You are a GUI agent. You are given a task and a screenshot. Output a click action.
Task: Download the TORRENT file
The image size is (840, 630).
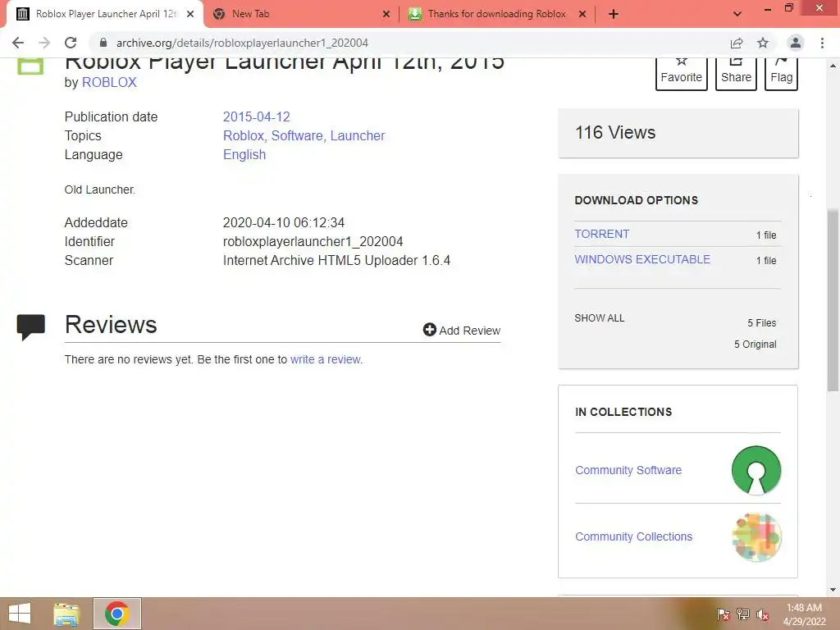pos(601,234)
